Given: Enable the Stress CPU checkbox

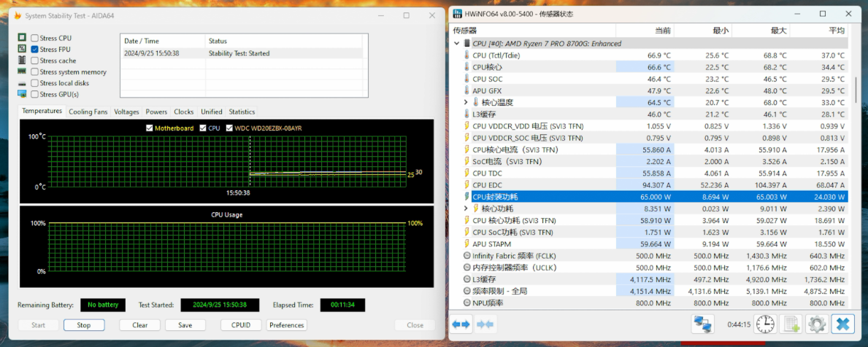Looking at the screenshot, I should [34, 38].
